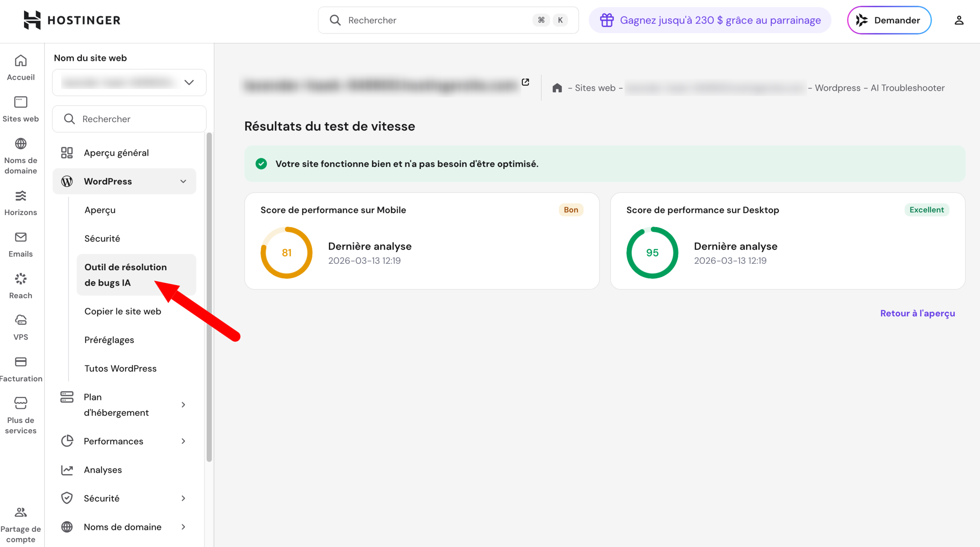Screen dimensions: 980x547
Task: Open the VPS icon
Action: click(21, 320)
